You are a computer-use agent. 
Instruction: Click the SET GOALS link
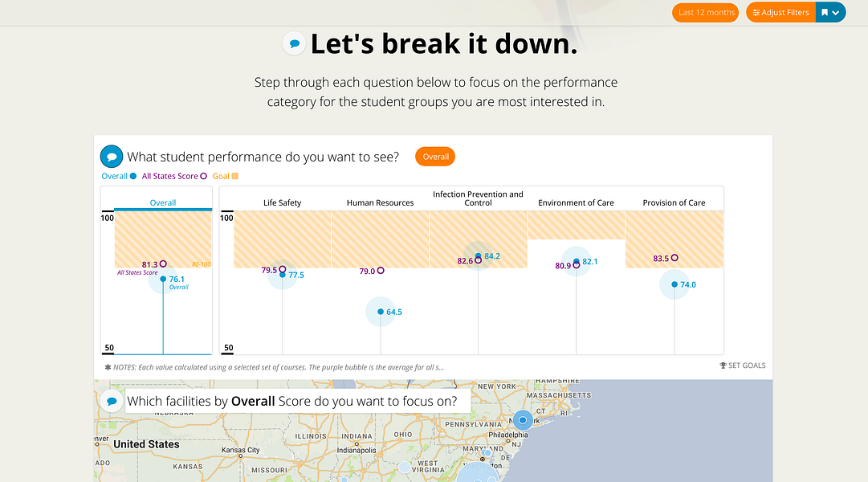coord(747,366)
